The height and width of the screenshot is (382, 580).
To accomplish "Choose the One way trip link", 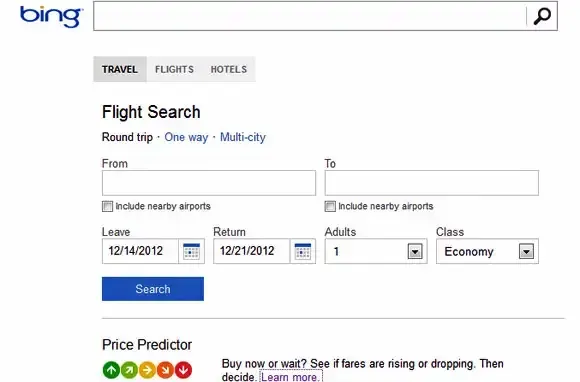I will (x=186, y=137).
